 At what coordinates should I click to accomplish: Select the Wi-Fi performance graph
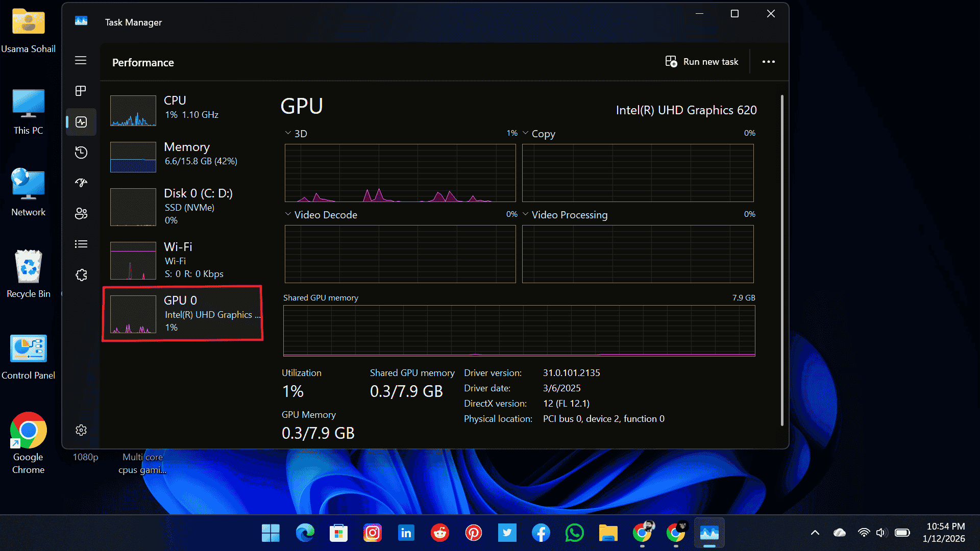[x=183, y=259]
